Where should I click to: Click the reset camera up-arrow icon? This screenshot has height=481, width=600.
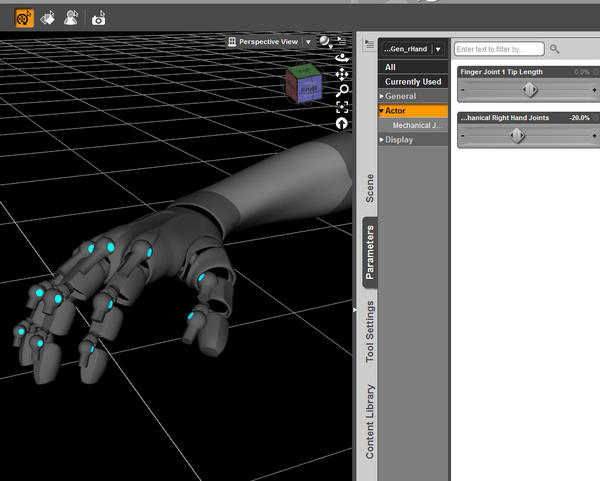[x=342, y=123]
